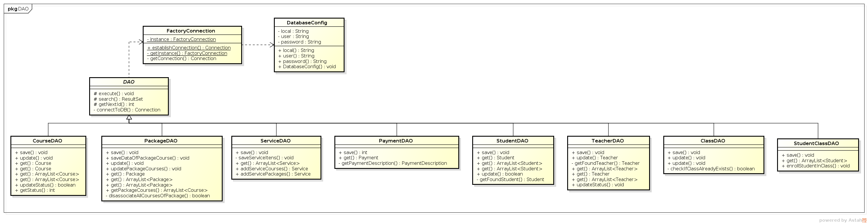The height and width of the screenshot is (224, 868).
Task: Click the 'instance : FactoryConnection' attribute
Action: coord(181,39)
